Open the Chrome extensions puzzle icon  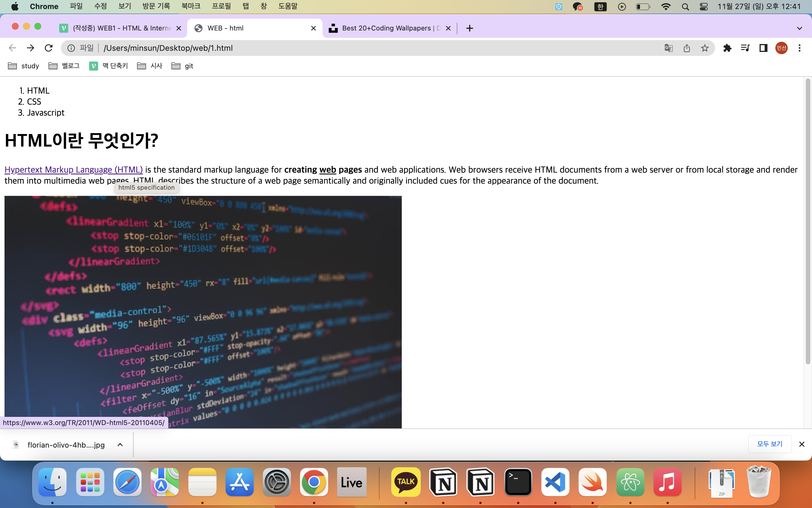click(727, 48)
